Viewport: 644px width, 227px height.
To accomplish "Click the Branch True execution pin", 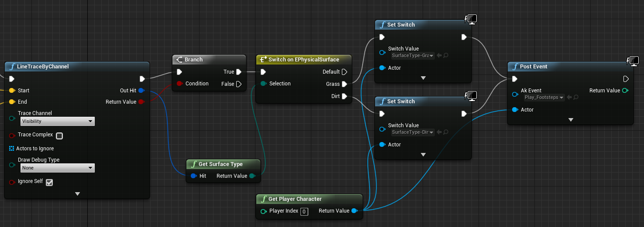I will pyautogui.click(x=239, y=72).
